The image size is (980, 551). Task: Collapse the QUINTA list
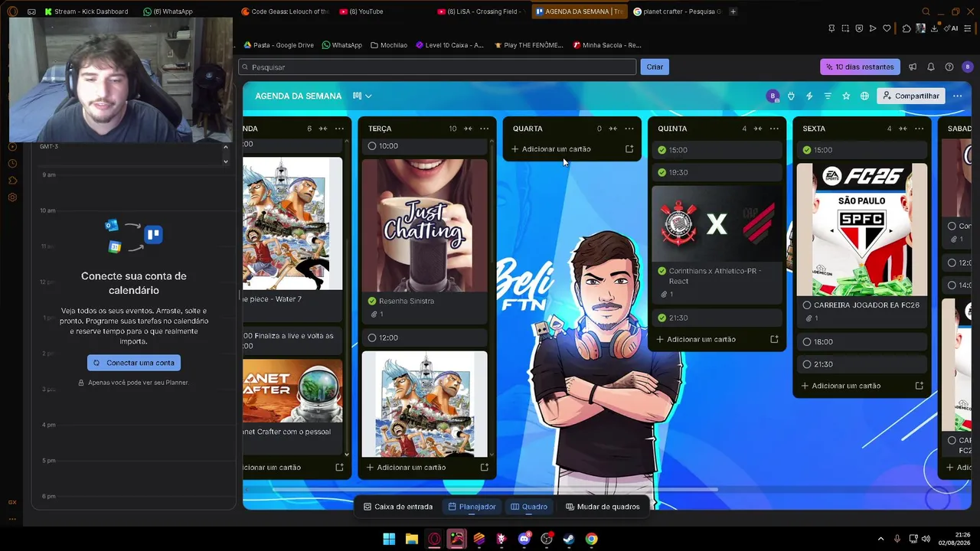point(758,129)
